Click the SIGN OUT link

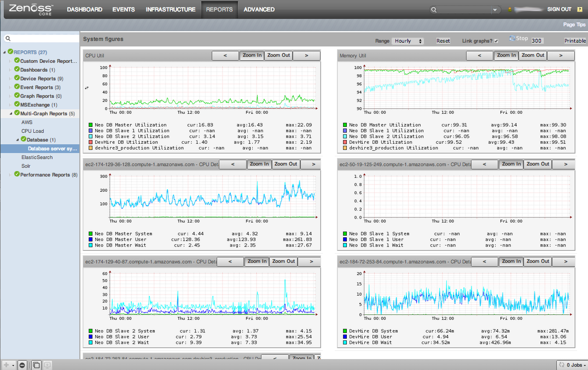[x=559, y=9]
